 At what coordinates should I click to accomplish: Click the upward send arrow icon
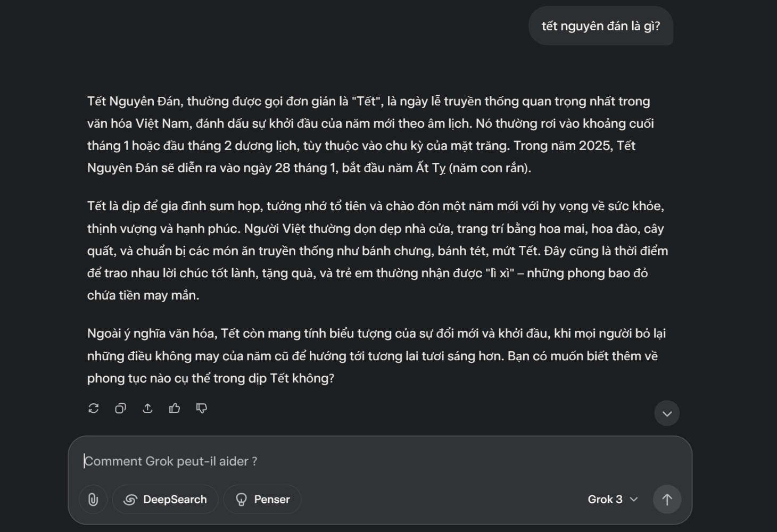tap(667, 499)
